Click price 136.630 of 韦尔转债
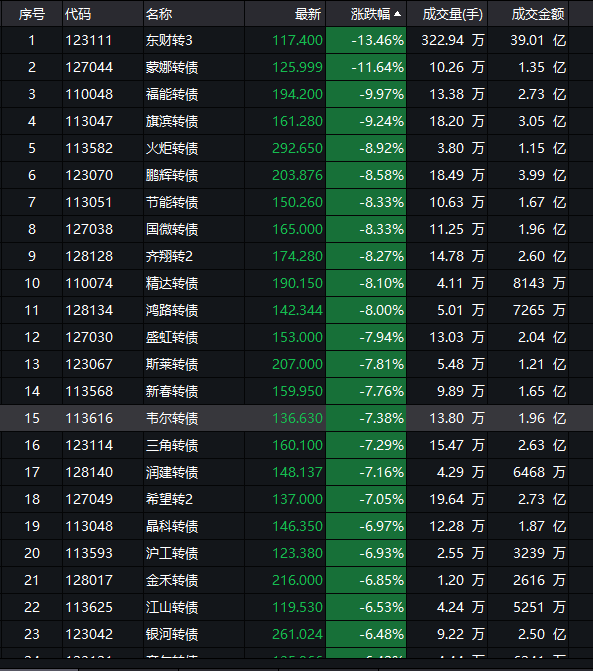593x671 pixels. coord(297,418)
